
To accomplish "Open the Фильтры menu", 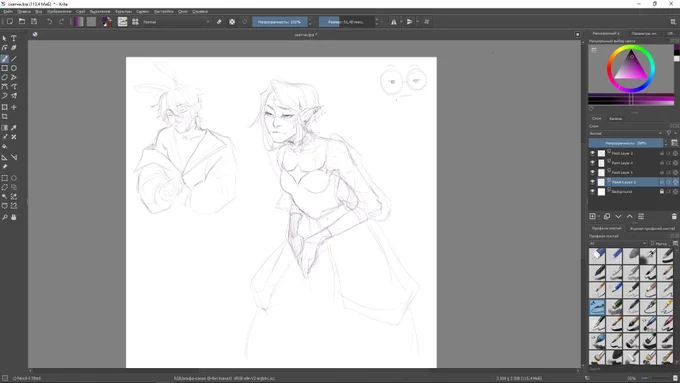I will pos(123,11).
